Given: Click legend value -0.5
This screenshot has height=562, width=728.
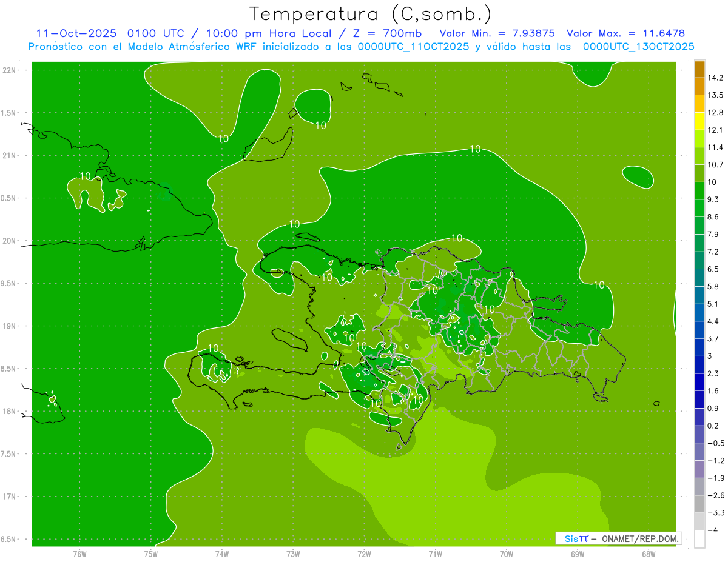Looking at the screenshot, I should (715, 443).
